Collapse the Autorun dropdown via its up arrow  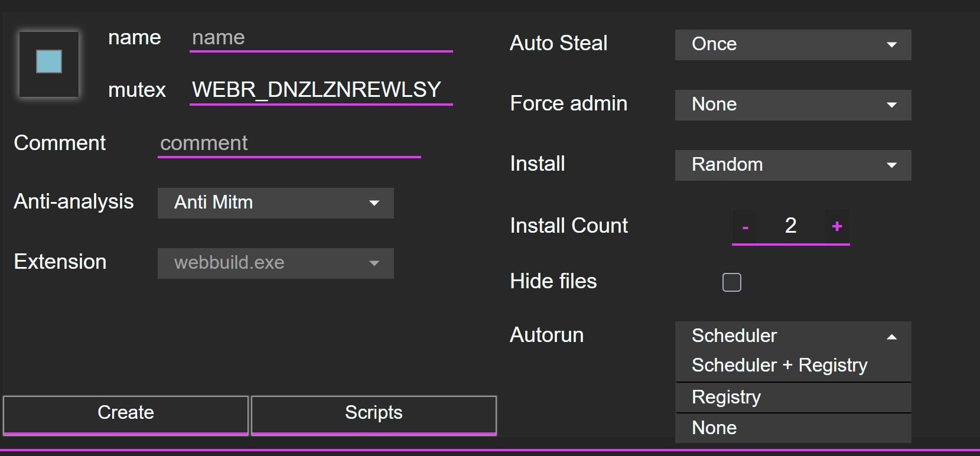coord(892,337)
